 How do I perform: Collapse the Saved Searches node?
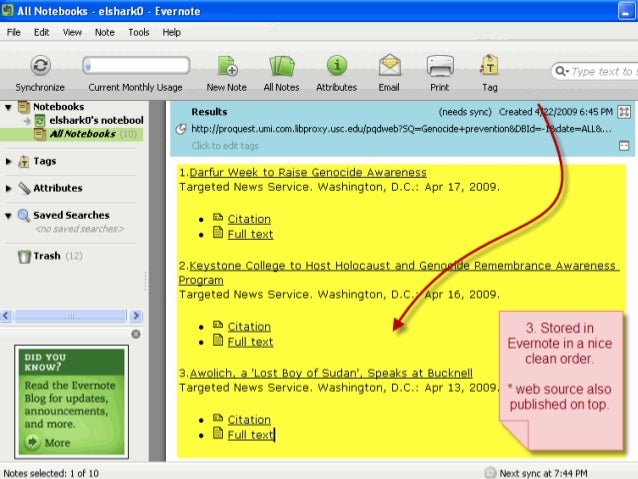(x=8, y=216)
